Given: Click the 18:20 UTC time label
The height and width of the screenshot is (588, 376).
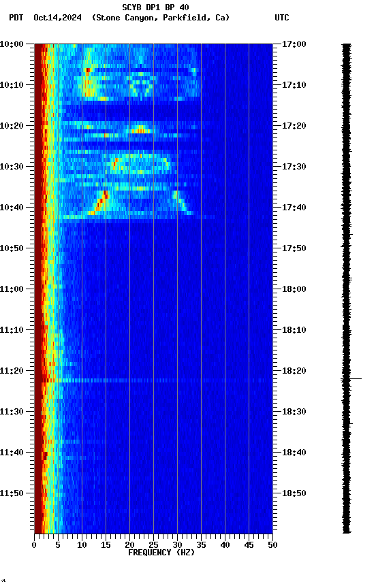Looking at the screenshot, I should [x=294, y=372].
